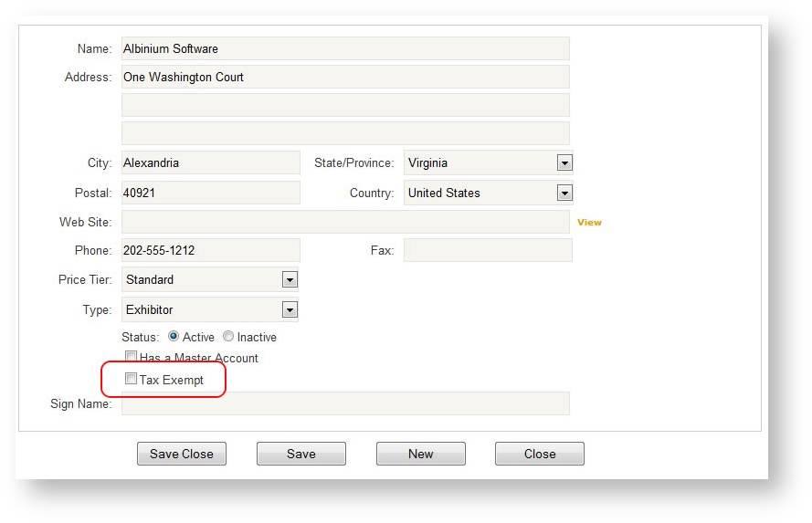The height and width of the screenshot is (523, 812).
Task: Expand the Country dropdown list
Action: tap(564, 194)
